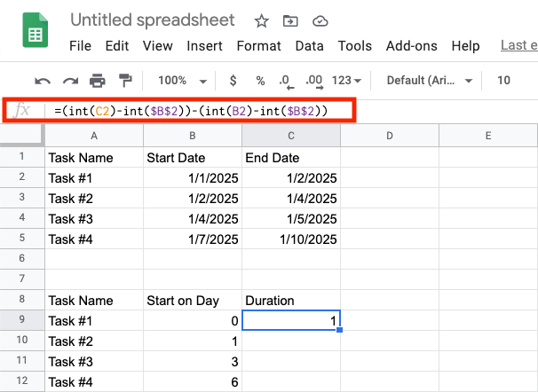Open the Format menu
Screen dimensions: 538x392
pyautogui.click(x=258, y=45)
